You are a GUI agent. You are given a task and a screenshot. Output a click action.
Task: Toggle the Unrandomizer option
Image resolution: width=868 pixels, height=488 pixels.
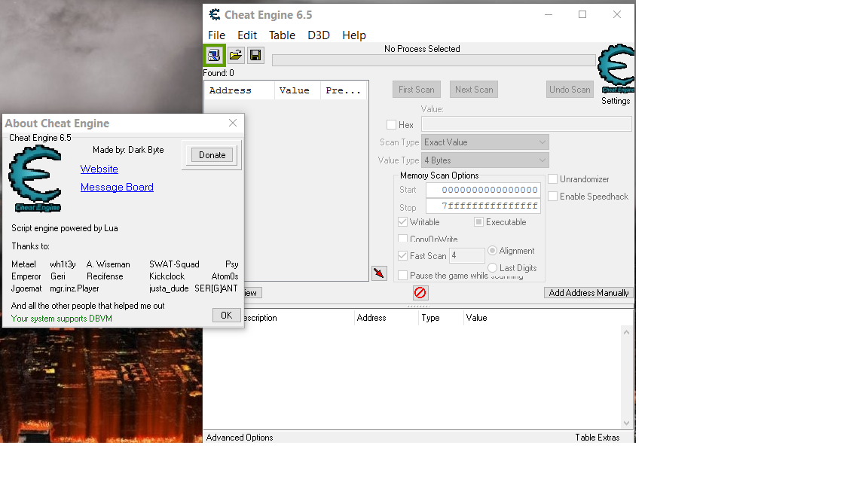coord(551,179)
